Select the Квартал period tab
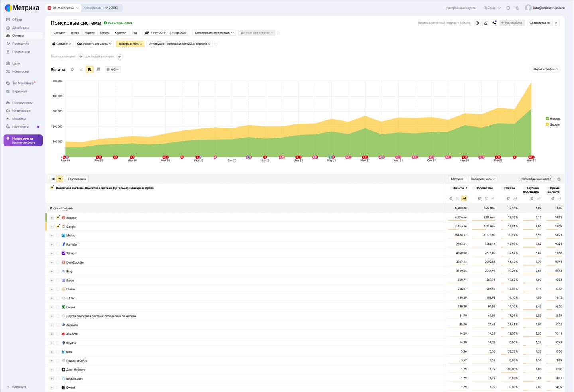The width and height of the screenshot is (574, 392). click(x=120, y=33)
